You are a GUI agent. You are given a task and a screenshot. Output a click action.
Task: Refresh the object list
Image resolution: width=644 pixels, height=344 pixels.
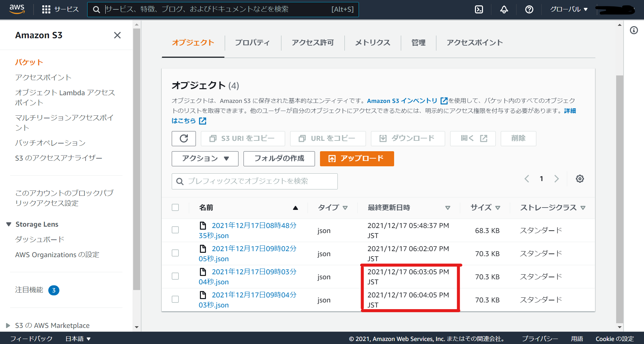click(183, 138)
